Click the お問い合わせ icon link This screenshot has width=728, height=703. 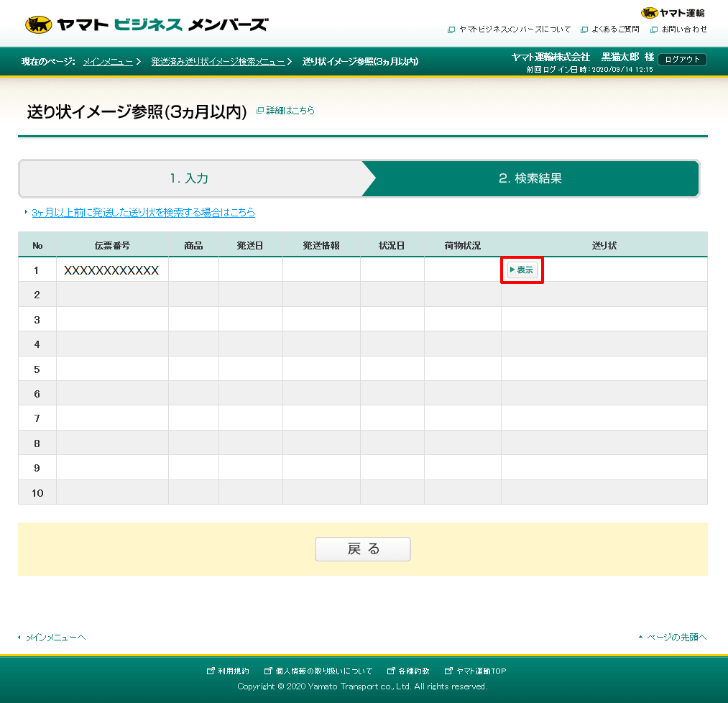click(x=679, y=29)
